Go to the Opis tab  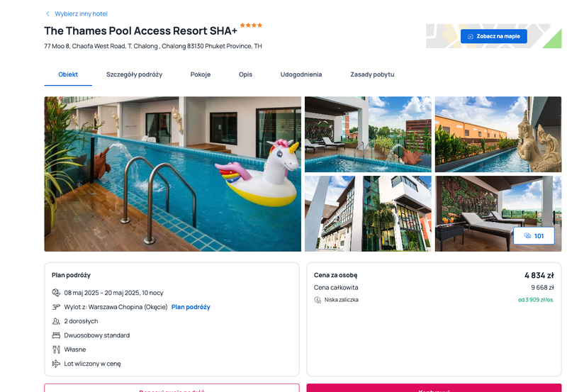245,74
